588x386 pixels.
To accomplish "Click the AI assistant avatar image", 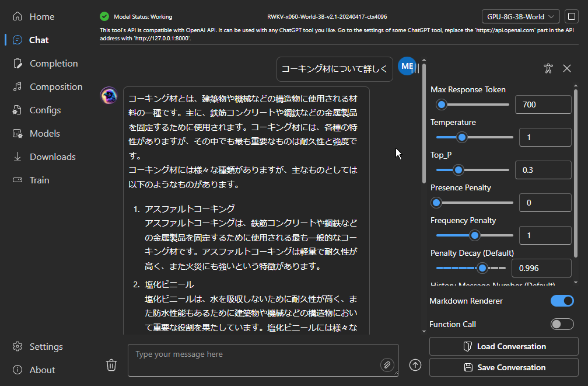I will [x=109, y=96].
